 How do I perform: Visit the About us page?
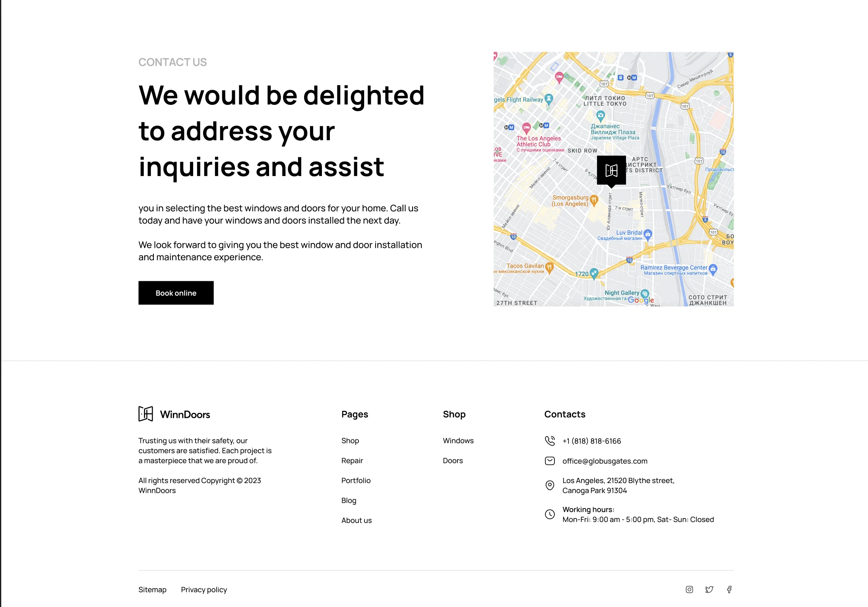356,520
